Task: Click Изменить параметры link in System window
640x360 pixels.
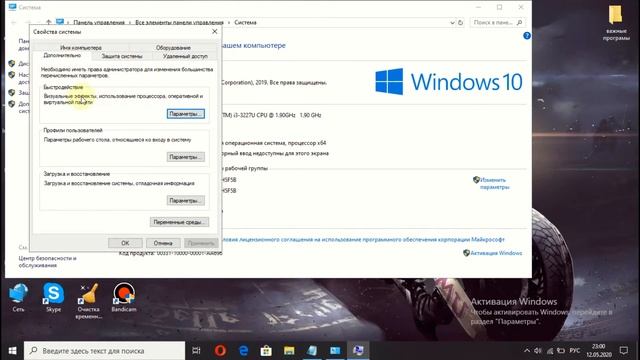Action: tap(494, 183)
